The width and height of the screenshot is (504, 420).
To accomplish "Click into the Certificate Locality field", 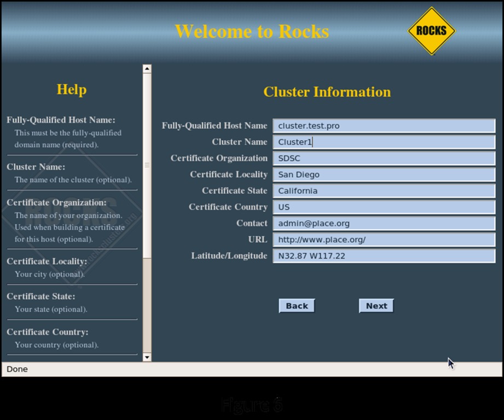I will [383, 174].
